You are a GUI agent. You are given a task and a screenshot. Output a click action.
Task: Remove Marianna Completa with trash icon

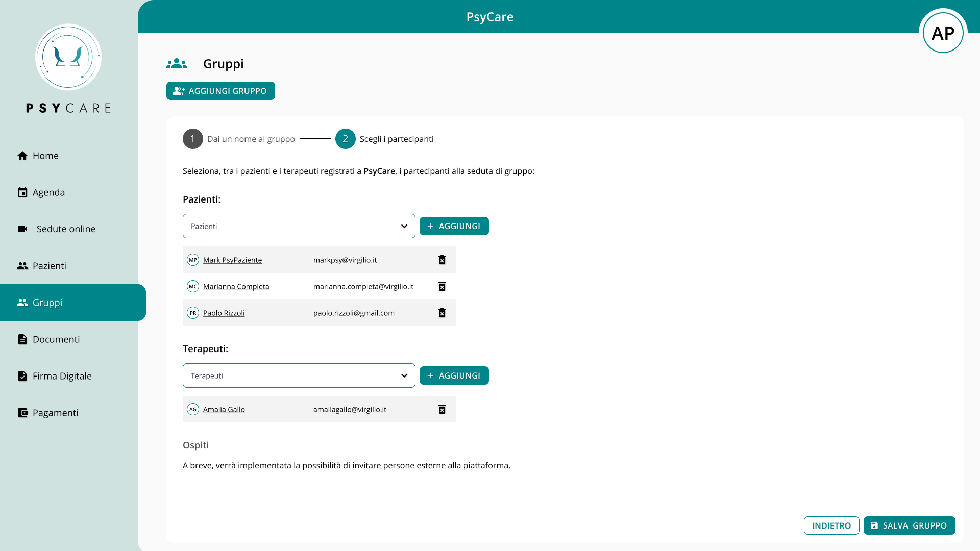442,286
